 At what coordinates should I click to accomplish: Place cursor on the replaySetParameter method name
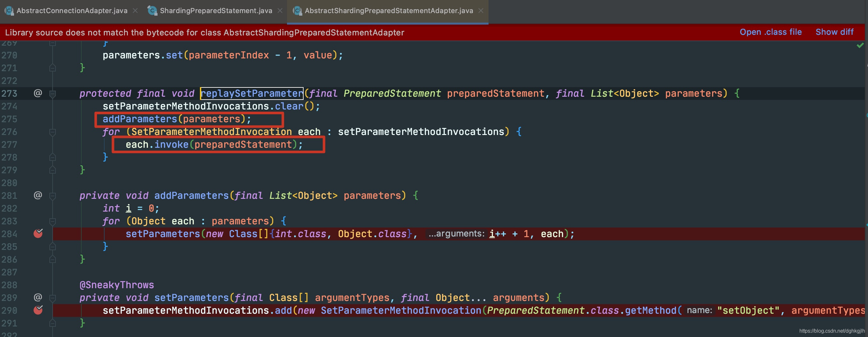click(x=252, y=94)
